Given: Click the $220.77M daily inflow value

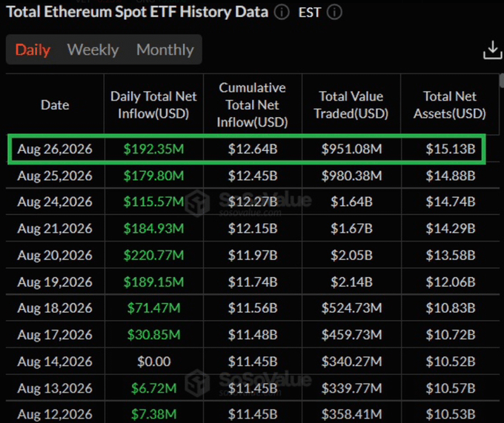Looking at the screenshot, I should coord(153,256).
